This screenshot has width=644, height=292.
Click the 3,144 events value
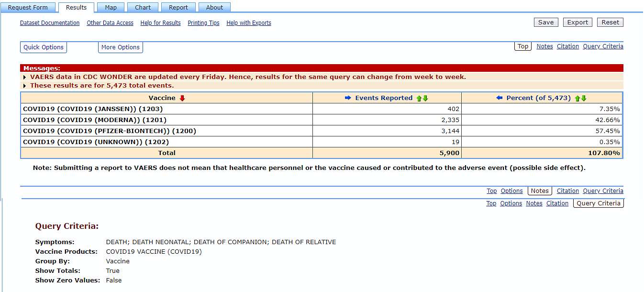pos(450,131)
